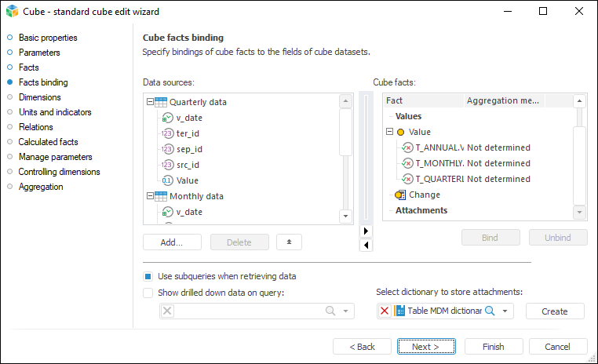Click the left arrow between the panels
The image size is (598, 364).
coord(365,246)
